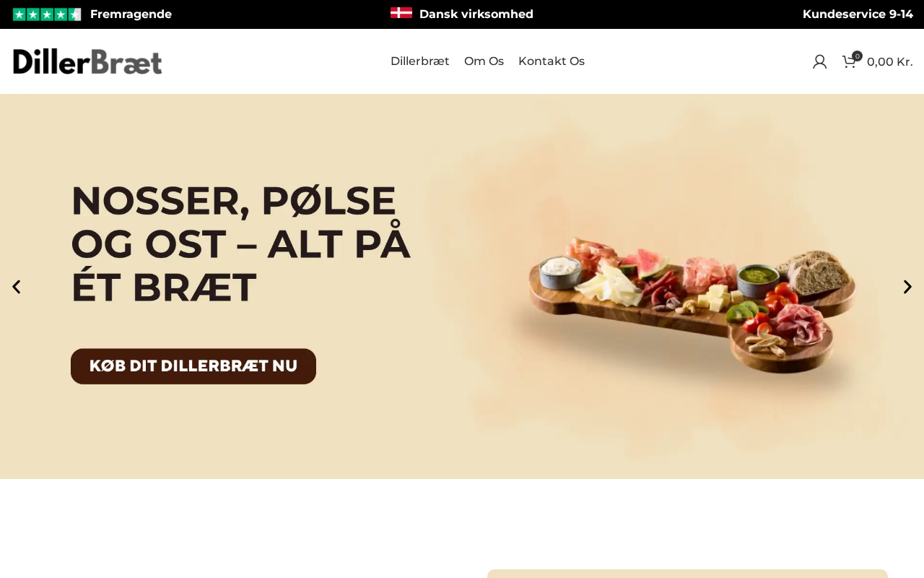Go to previous slide arrow
Screen dimensions: 924x578
tap(17, 287)
